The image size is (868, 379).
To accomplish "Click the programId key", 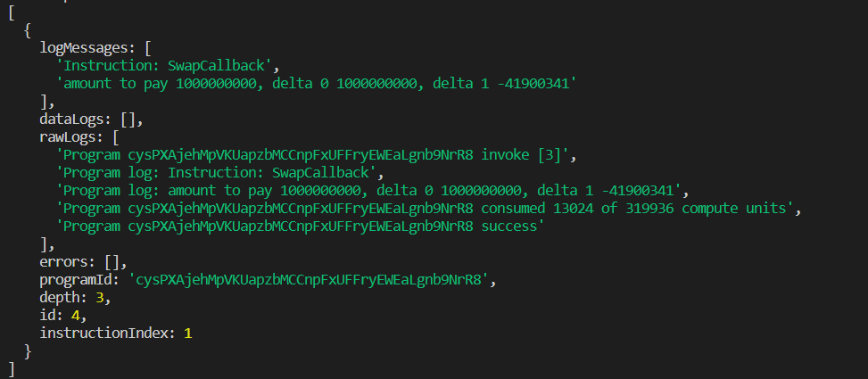I will pyautogui.click(x=80, y=279).
